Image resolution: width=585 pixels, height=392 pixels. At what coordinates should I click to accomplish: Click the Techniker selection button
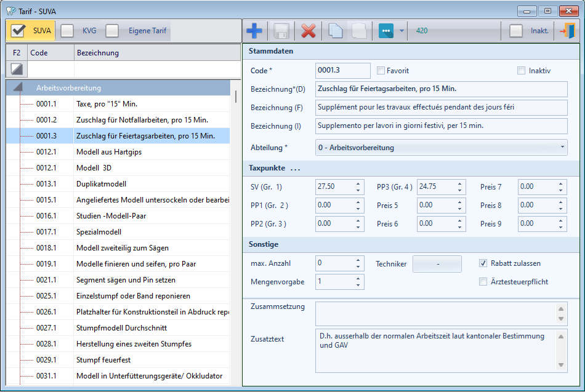pyautogui.click(x=437, y=263)
